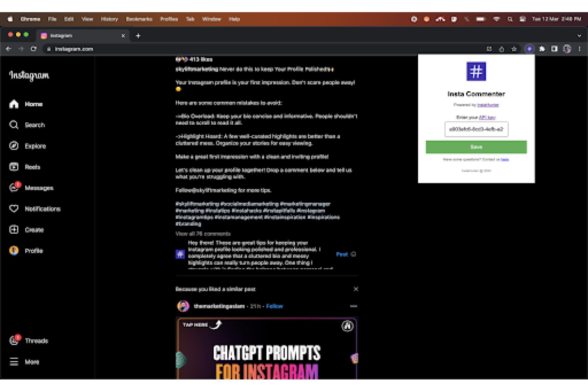Click Post to submit the comment

342,254
